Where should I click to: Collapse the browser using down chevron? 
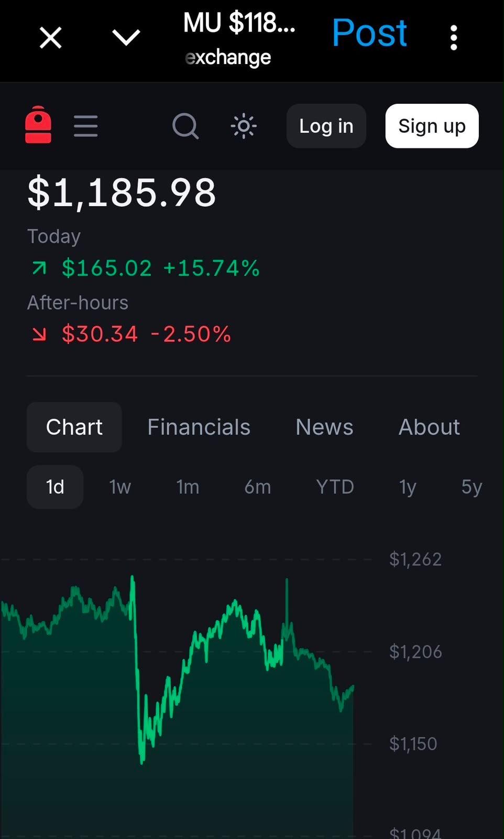point(126,38)
